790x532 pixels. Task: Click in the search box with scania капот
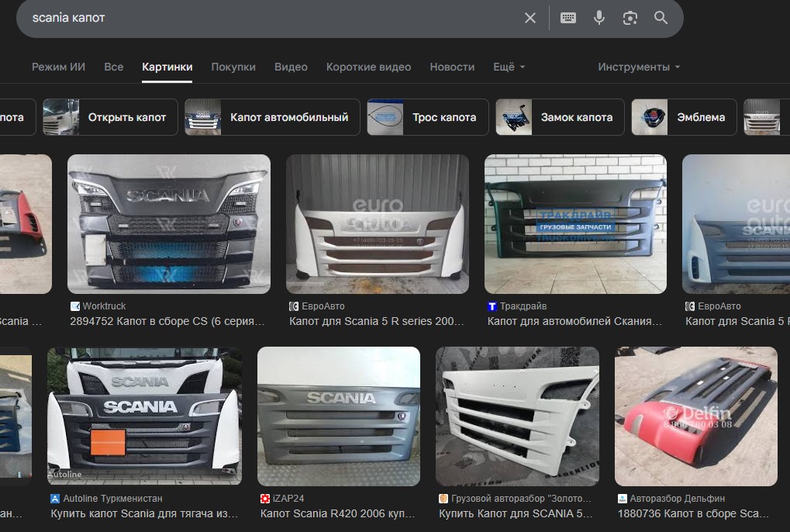(272, 18)
